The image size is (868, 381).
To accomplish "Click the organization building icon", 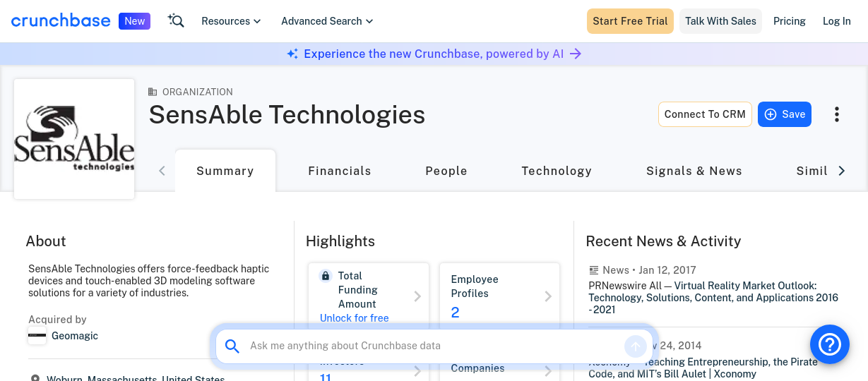I will click(153, 92).
